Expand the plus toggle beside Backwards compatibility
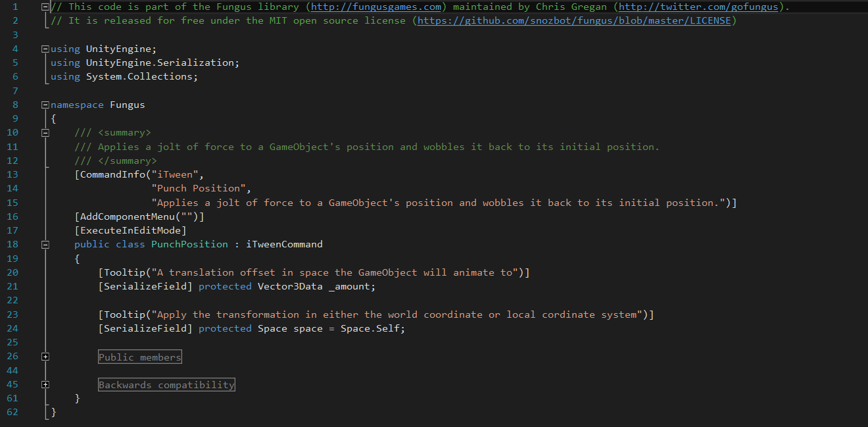 (45, 385)
